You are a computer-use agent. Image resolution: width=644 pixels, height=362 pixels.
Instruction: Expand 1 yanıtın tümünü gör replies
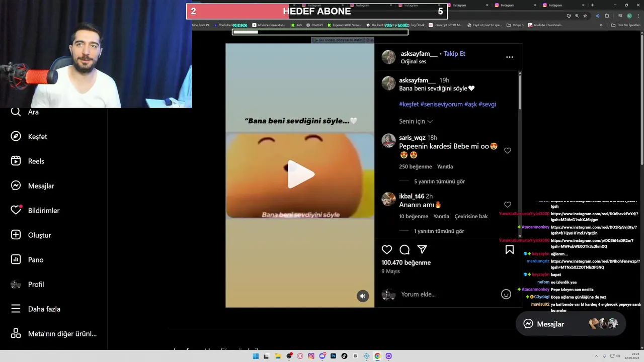(x=439, y=231)
